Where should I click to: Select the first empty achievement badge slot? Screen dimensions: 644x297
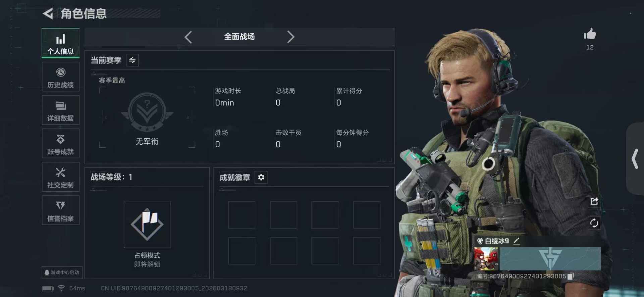coord(241,215)
